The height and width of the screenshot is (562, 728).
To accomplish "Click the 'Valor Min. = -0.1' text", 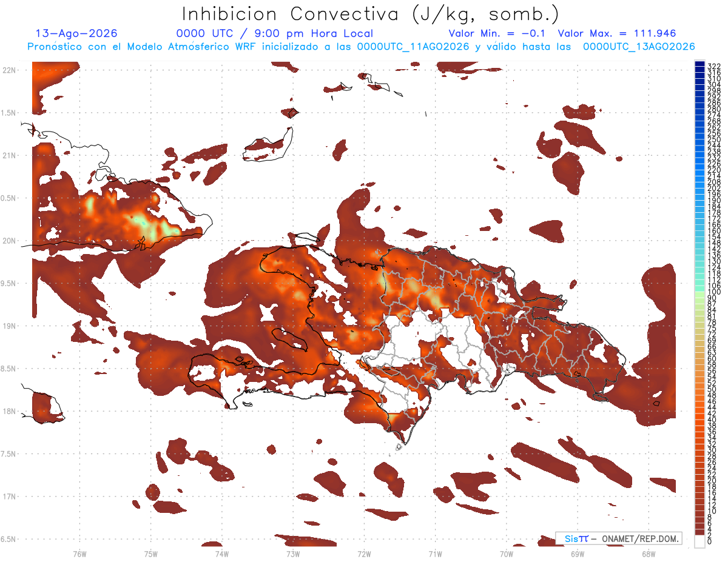I will pos(497,33).
